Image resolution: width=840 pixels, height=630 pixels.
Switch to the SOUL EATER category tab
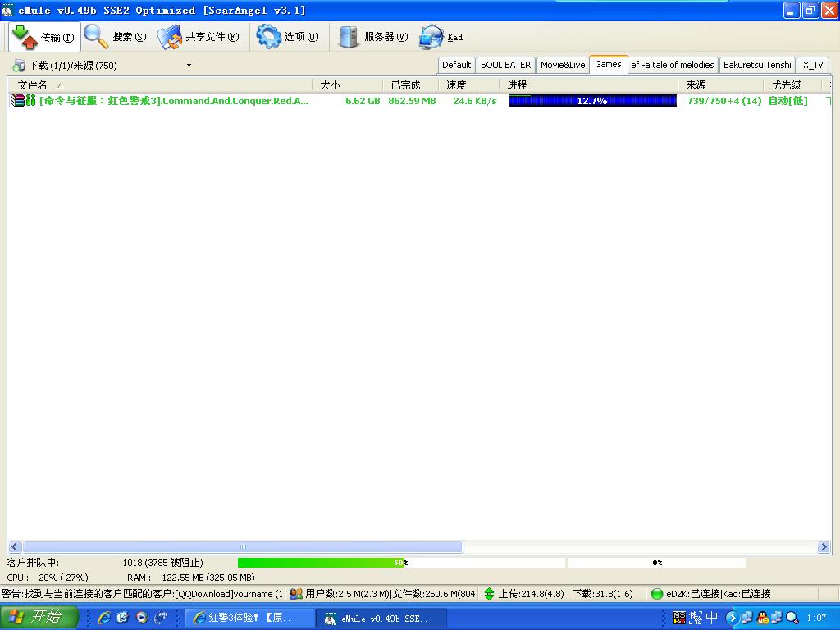click(x=505, y=65)
